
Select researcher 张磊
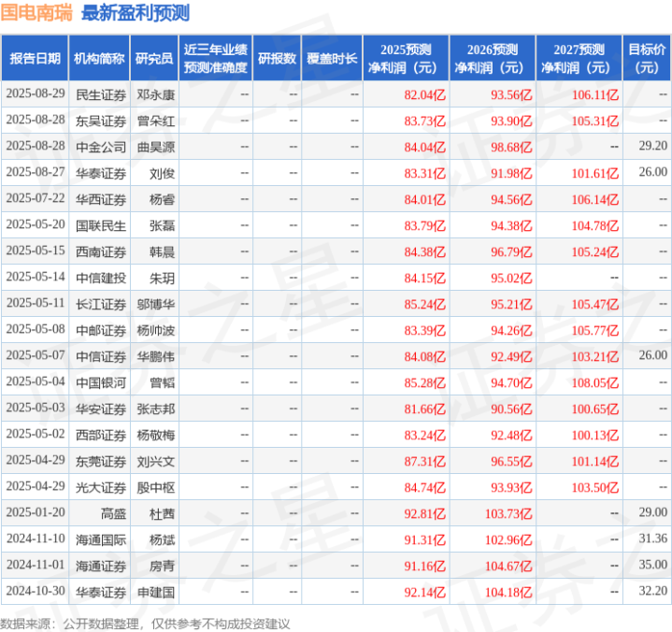(162, 225)
